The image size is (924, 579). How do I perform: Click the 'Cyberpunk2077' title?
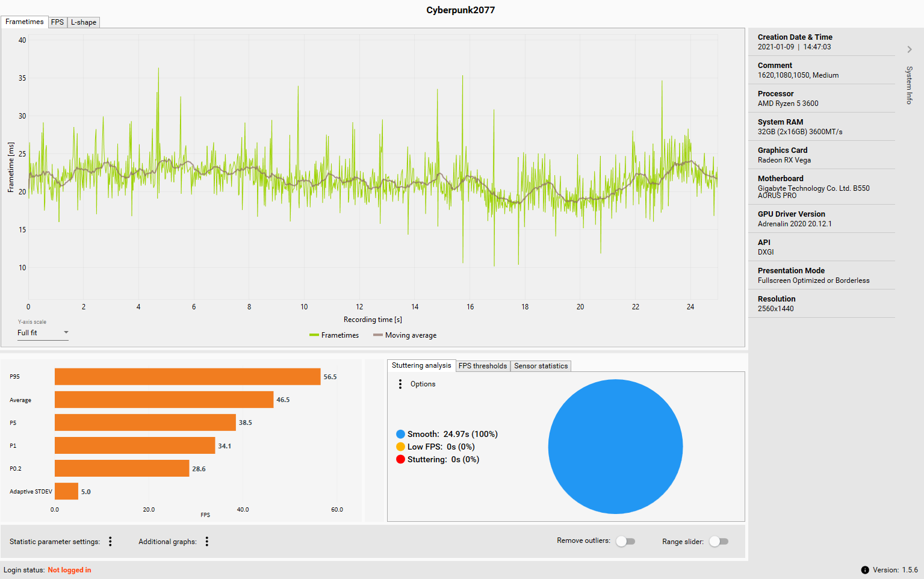coord(460,10)
